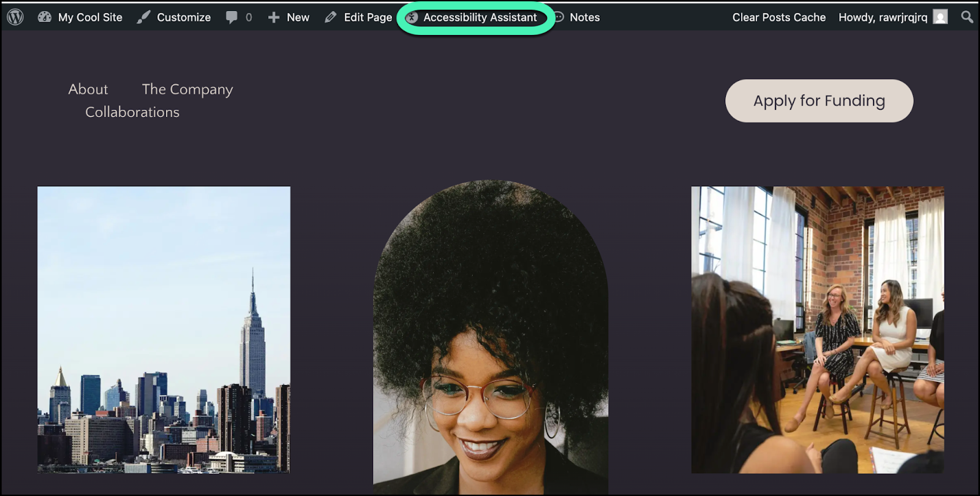The width and height of the screenshot is (980, 496).
Task: Visit the Collaborations navigation link
Action: point(132,112)
